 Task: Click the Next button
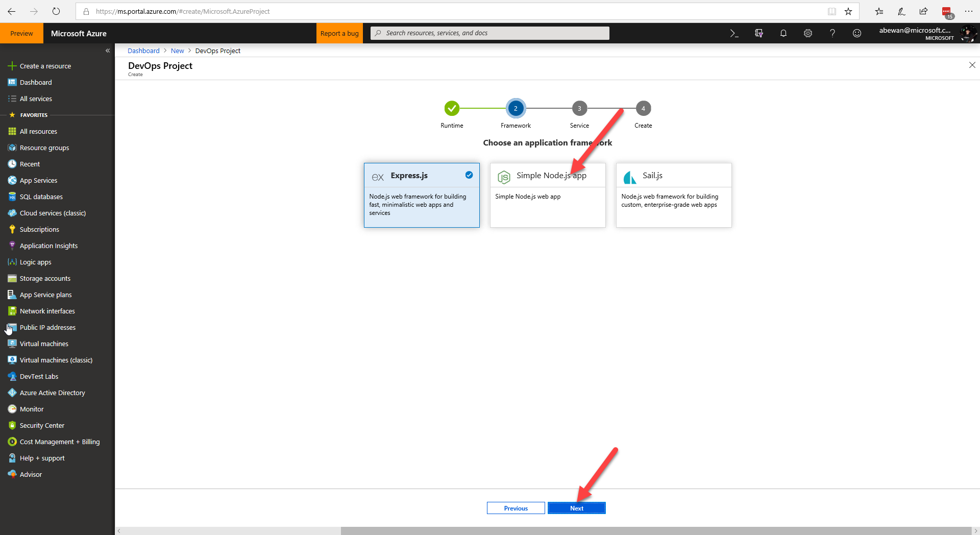pos(577,508)
